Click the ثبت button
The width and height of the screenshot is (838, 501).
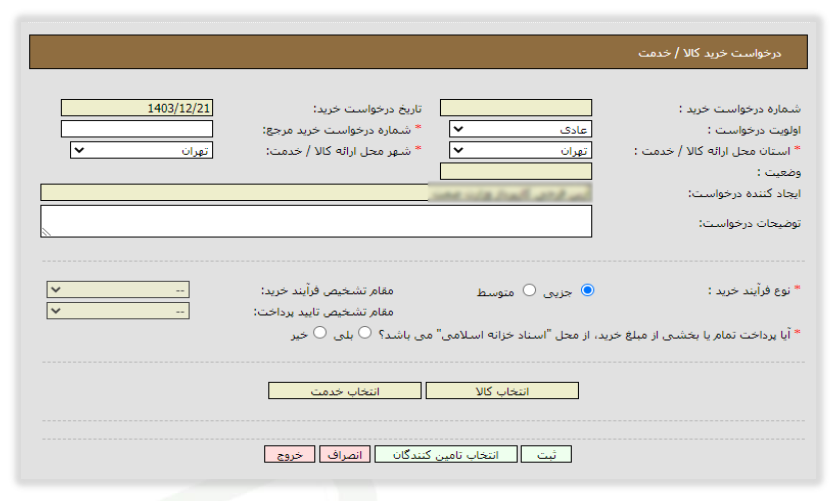pyautogui.click(x=546, y=454)
